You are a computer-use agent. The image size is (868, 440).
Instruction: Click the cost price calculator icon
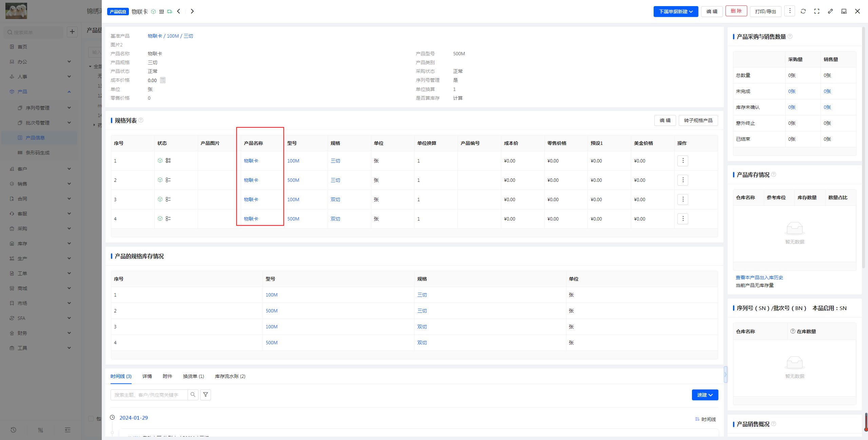[x=163, y=80]
